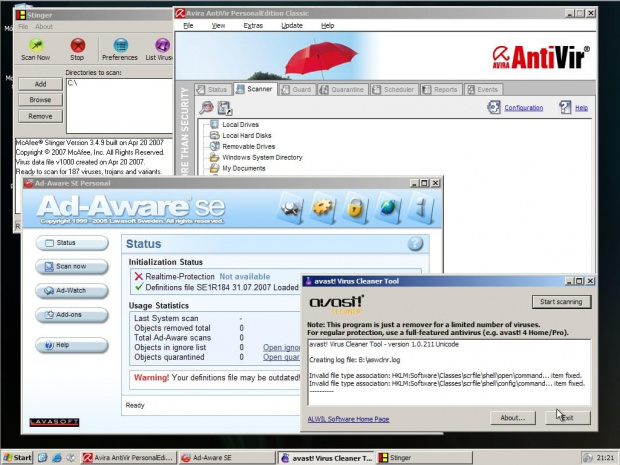620x465 pixels.
Task: Click the Remove button in Stinger
Action: tap(40, 116)
